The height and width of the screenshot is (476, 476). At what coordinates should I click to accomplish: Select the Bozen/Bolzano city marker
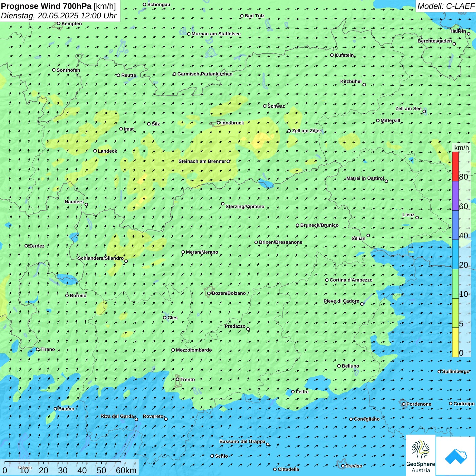click(x=209, y=293)
